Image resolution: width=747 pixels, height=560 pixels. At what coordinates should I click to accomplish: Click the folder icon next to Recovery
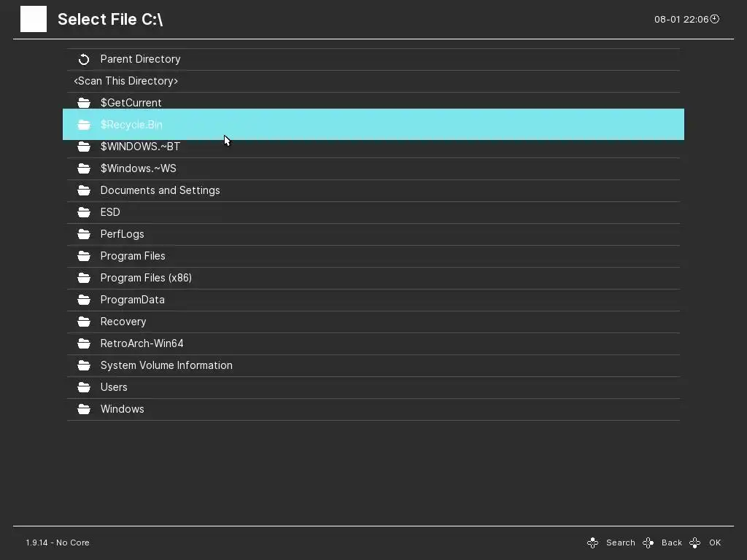(84, 322)
